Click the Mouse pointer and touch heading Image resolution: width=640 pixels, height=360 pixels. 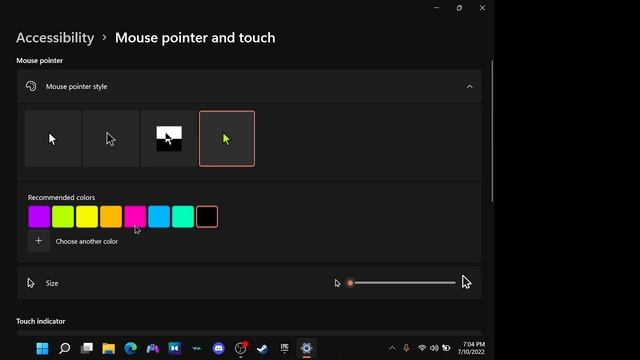point(195,38)
